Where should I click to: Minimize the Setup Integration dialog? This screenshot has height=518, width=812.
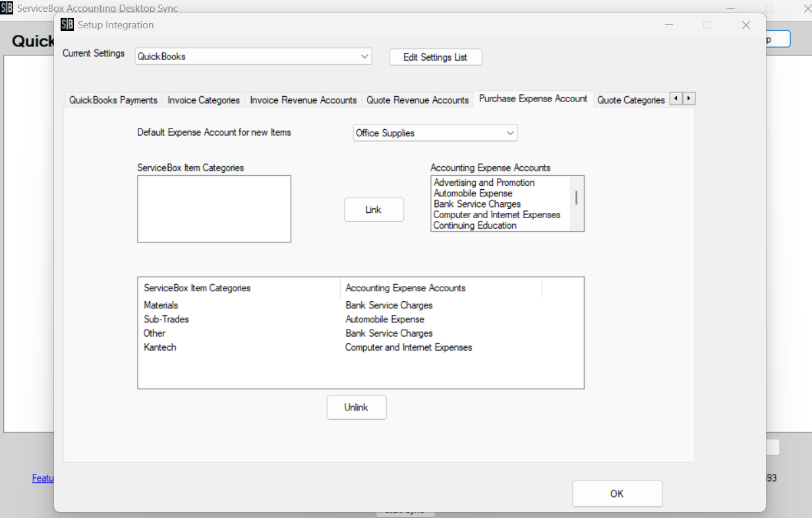pyautogui.click(x=669, y=25)
